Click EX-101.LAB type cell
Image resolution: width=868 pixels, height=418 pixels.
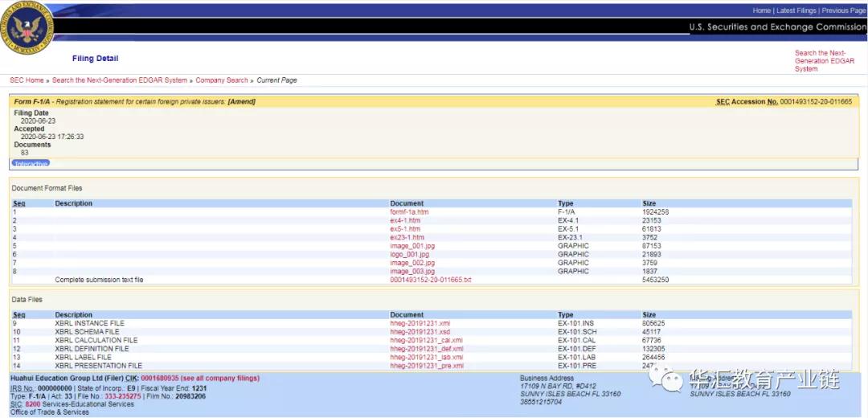coord(577,358)
